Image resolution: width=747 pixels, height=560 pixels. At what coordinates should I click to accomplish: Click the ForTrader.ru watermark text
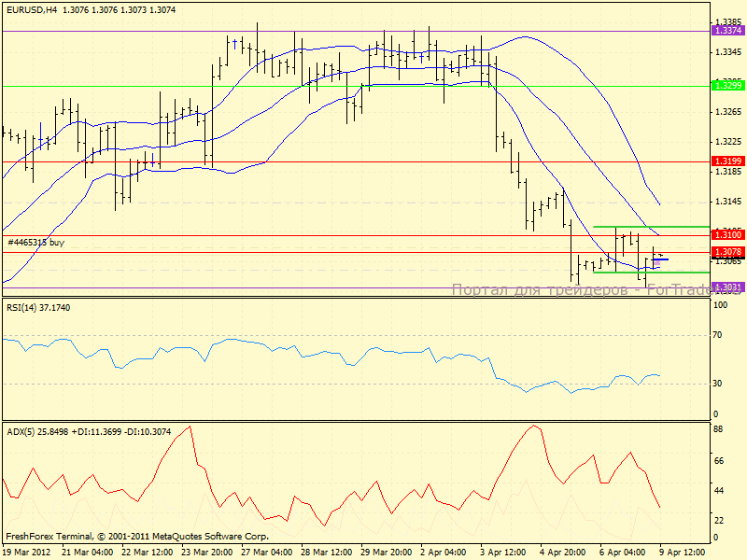click(x=596, y=290)
